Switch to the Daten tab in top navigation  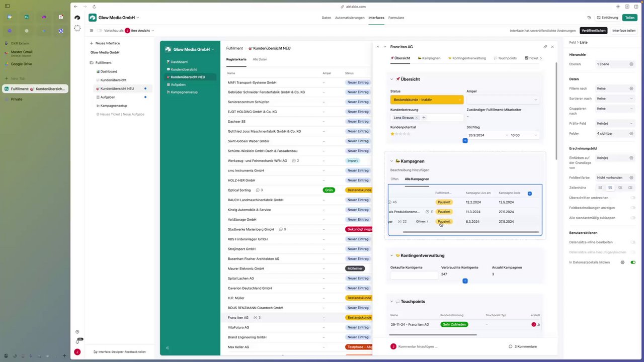[x=327, y=18]
